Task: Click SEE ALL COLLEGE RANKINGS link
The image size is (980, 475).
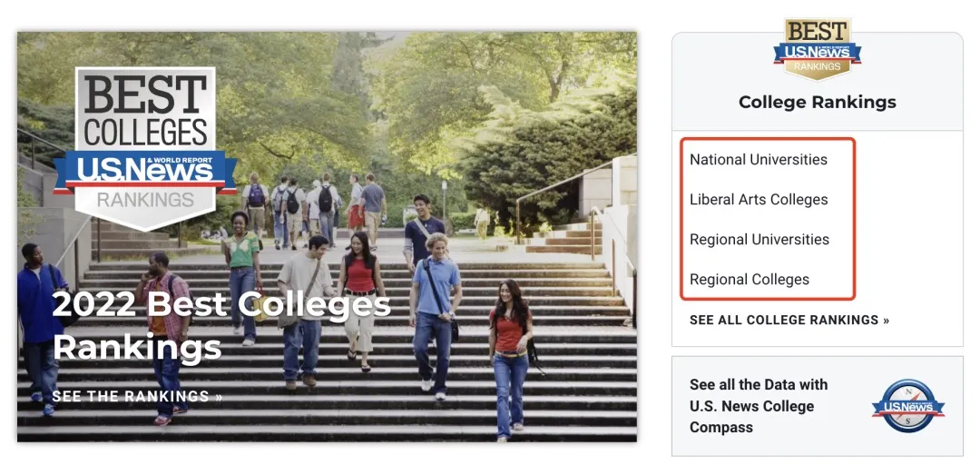Action: [x=789, y=320]
